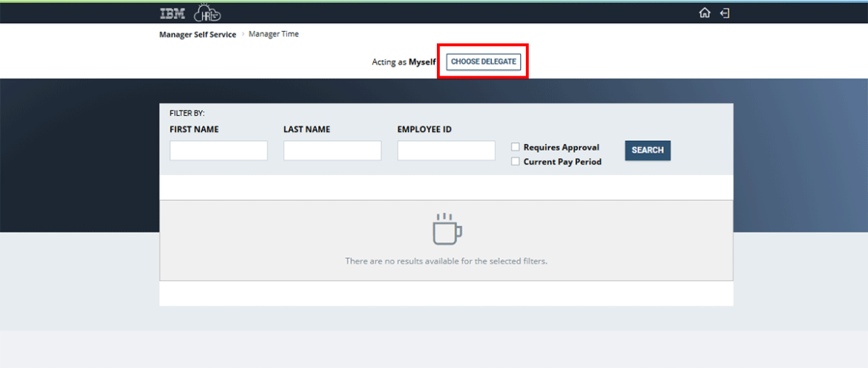Navigate to Manager Self Service breadcrumb

tap(197, 35)
